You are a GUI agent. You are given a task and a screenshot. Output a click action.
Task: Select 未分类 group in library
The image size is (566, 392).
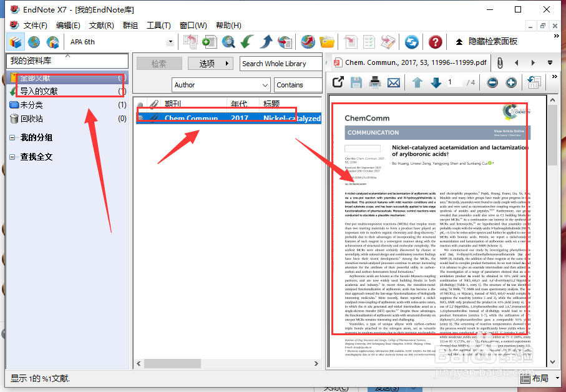68,105
